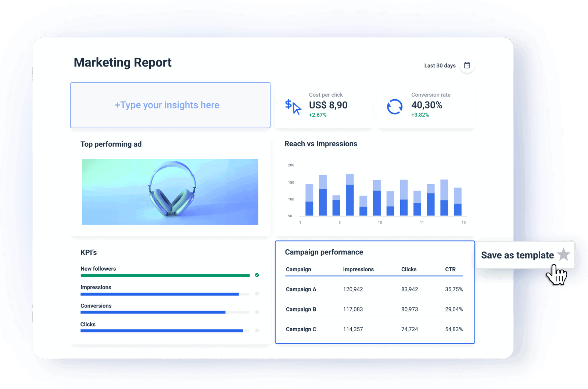Select the star icon next to Save as template
Image resolution: width=588 pixels, height=389 pixels.
563,255
